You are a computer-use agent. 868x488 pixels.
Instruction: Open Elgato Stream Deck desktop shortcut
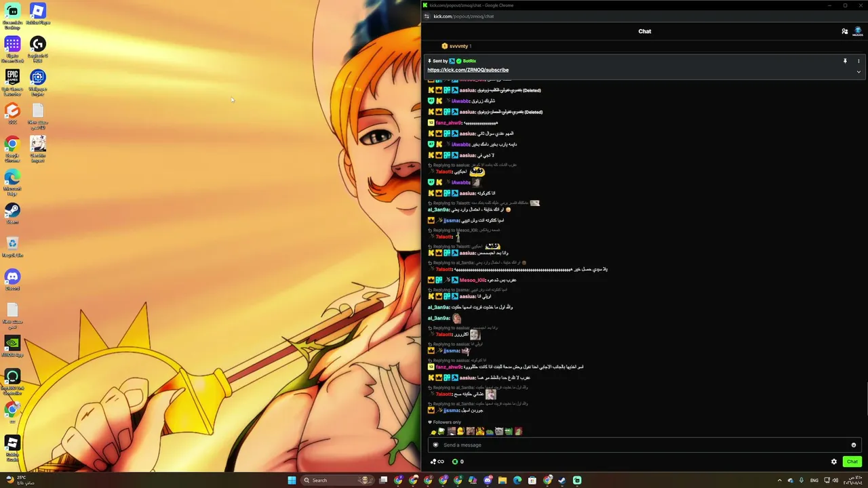(12, 48)
